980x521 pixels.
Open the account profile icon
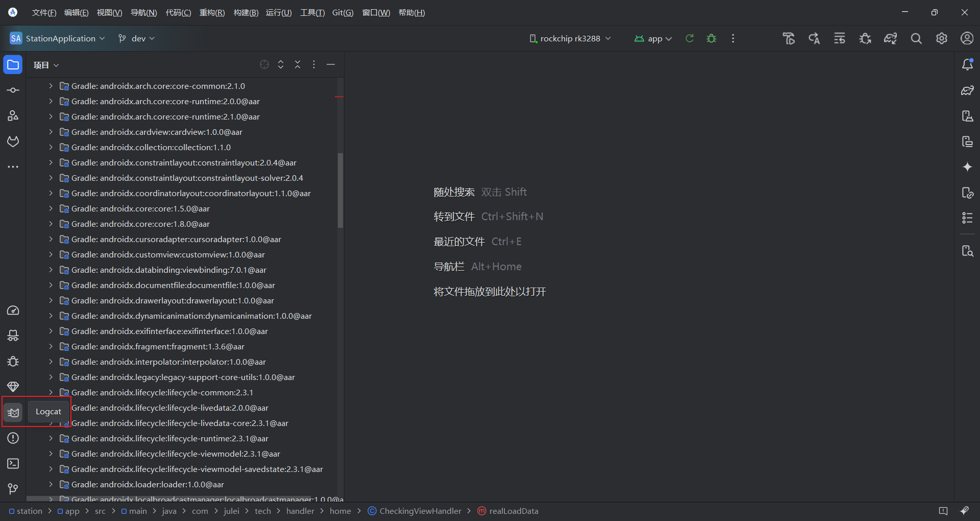coord(967,38)
